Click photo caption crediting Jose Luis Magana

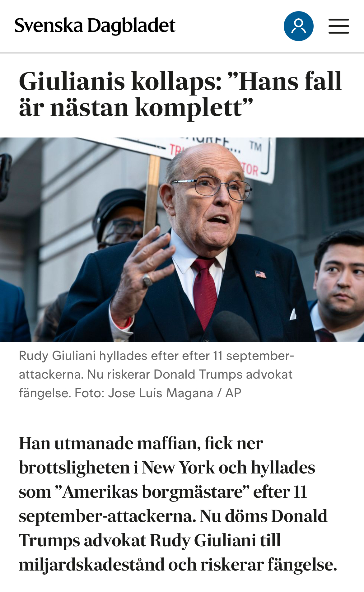pos(156,374)
